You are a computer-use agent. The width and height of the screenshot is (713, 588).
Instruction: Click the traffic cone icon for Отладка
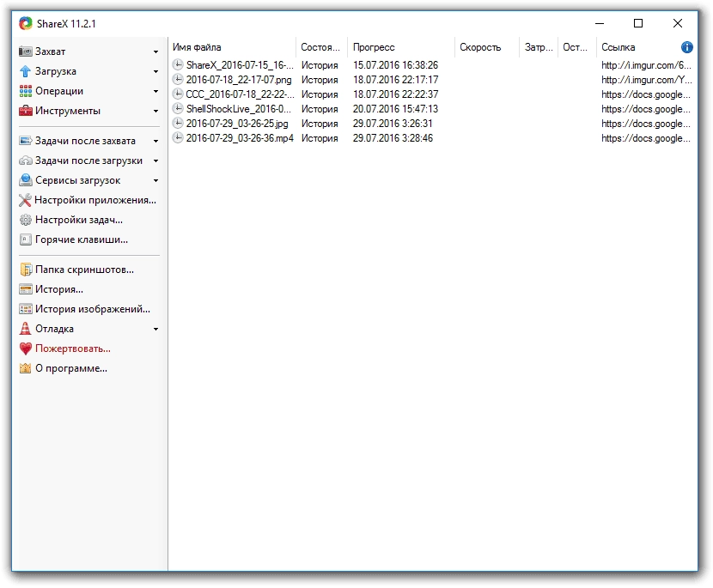pyautogui.click(x=26, y=329)
